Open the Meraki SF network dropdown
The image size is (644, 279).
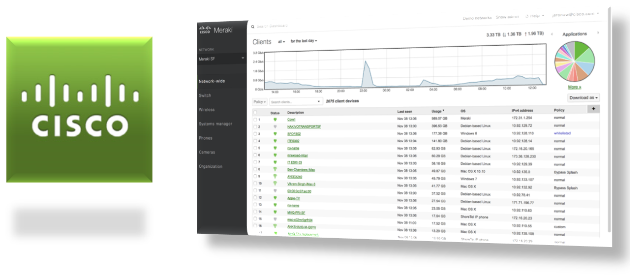point(221,59)
